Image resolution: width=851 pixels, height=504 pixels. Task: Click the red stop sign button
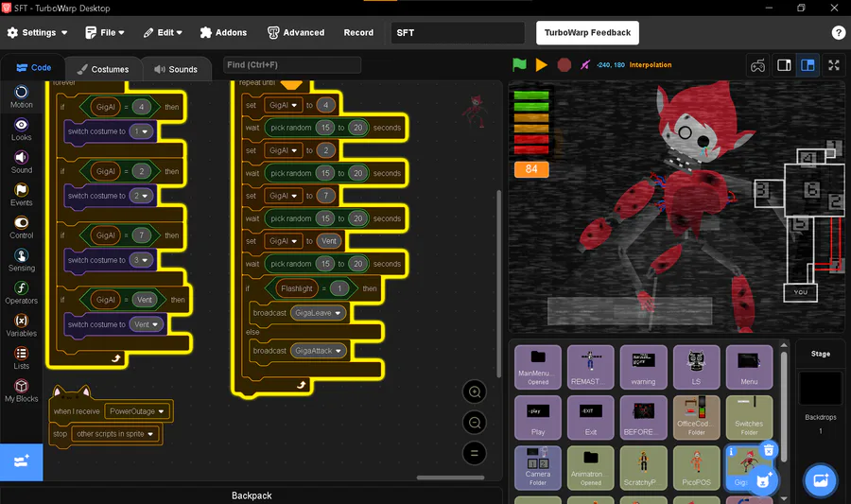tap(564, 65)
